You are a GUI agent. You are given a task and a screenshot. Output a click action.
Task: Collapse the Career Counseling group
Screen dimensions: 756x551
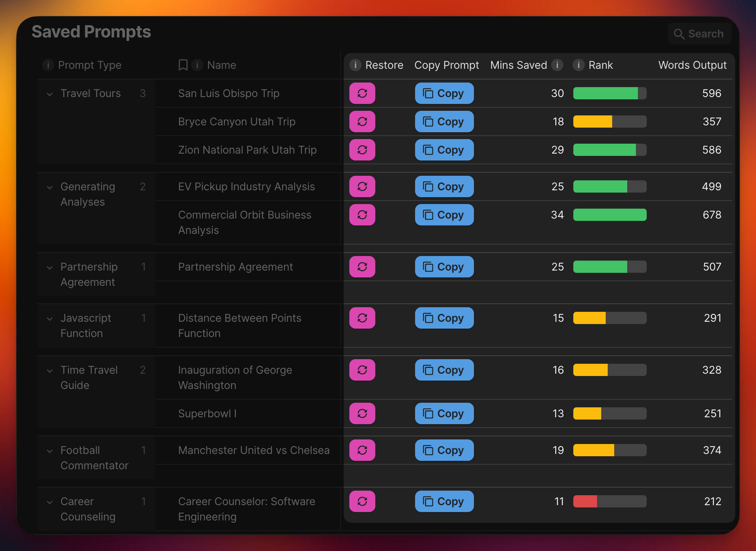(x=50, y=502)
